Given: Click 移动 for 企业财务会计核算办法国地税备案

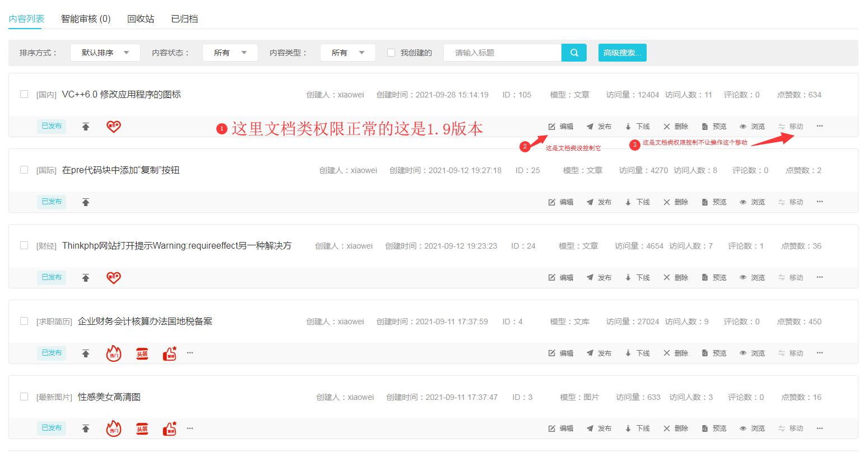Looking at the screenshot, I should point(791,353).
